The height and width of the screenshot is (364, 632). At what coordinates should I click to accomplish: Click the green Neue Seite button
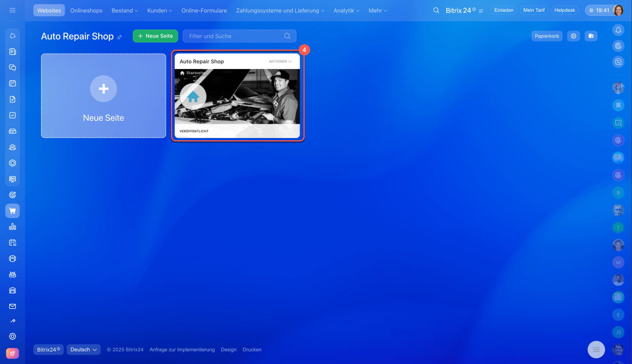click(156, 36)
